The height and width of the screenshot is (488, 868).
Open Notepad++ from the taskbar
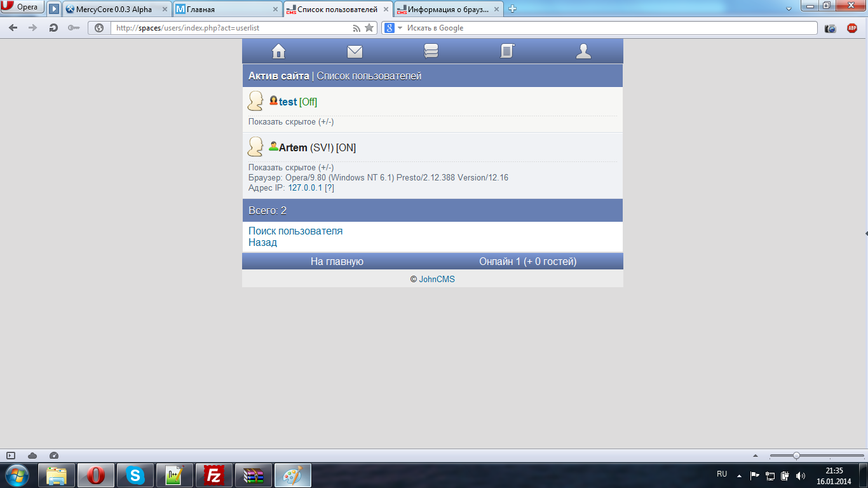[x=175, y=475]
